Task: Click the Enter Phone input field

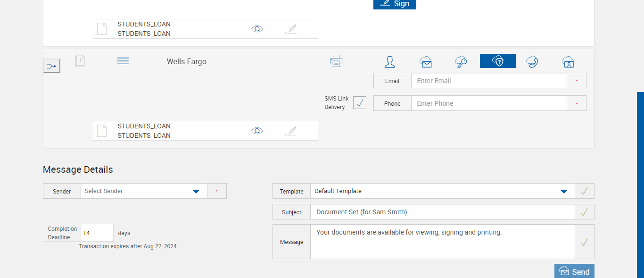Action: pyautogui.click(x=488, y=103)
